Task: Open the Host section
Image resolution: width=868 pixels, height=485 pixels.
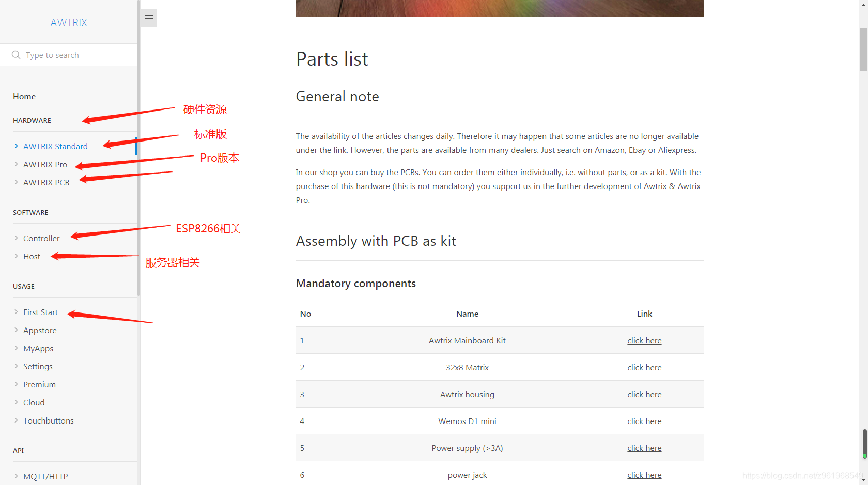Action: pyautogui.click(x=32, y=256)
